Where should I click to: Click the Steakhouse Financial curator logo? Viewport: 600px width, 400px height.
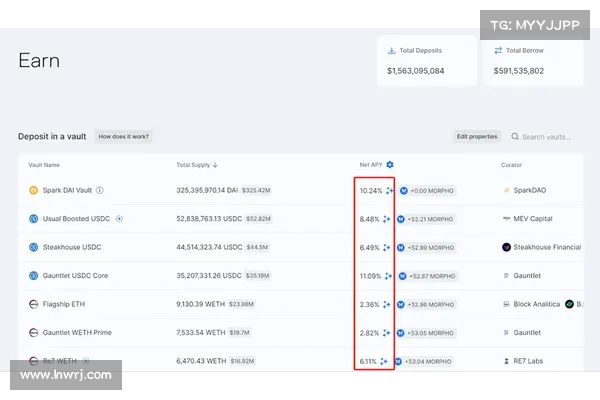506,247
